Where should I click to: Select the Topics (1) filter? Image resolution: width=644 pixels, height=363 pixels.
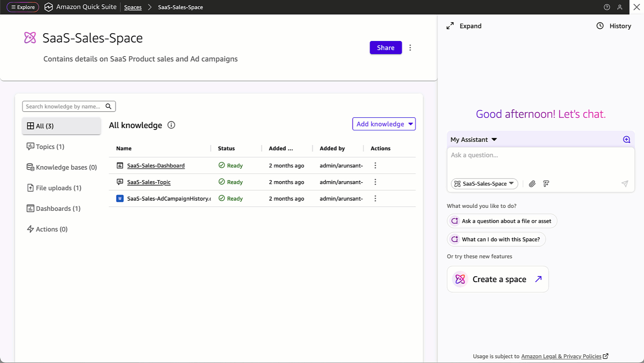pos(50,147)
